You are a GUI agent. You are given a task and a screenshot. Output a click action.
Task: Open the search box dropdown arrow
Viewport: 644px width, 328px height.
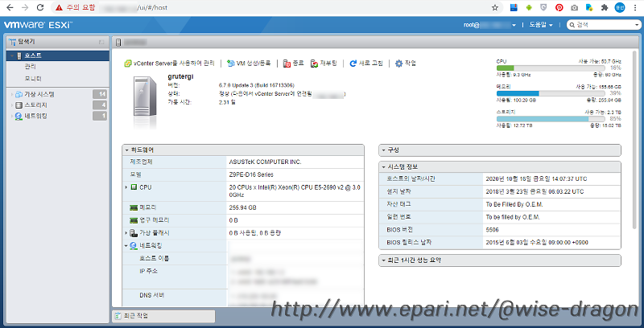coord(636,25)
